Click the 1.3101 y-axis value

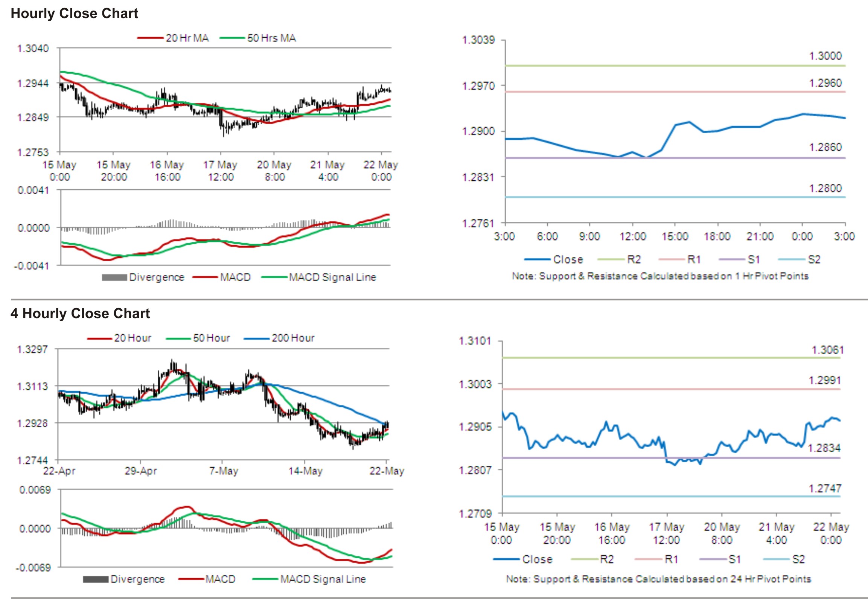tap(475, 341)
